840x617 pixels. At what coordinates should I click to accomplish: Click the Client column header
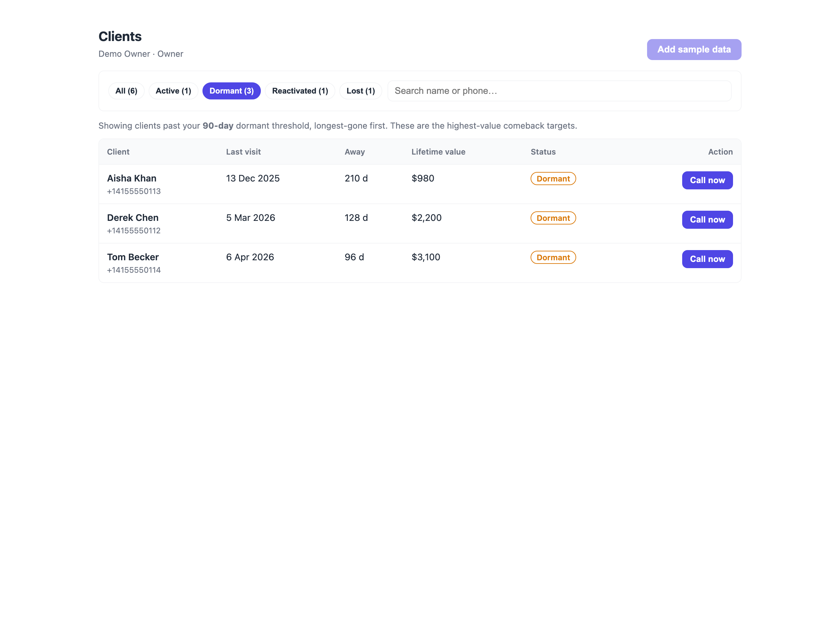tap(118, 152)
